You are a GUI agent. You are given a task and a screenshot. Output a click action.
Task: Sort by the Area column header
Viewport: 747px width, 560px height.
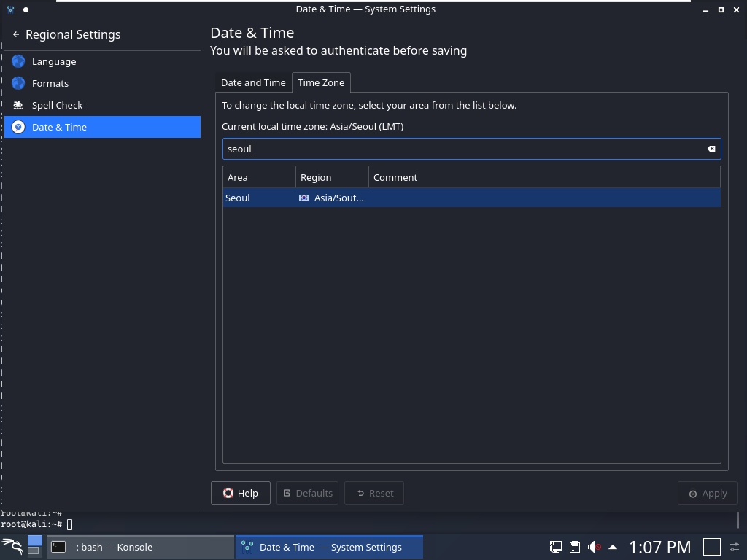point(259,177)
